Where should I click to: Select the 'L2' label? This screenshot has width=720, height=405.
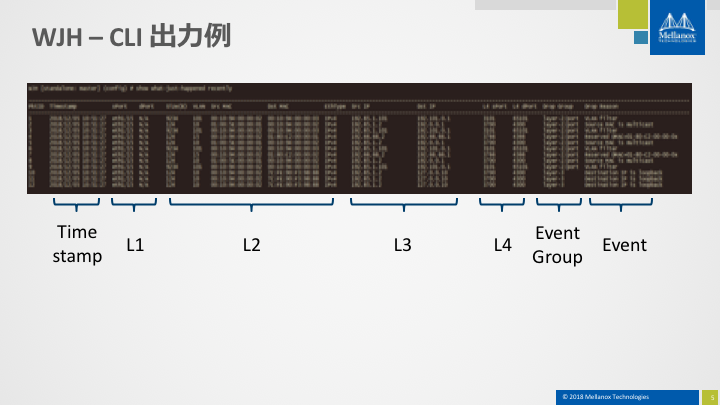[252, 245]
